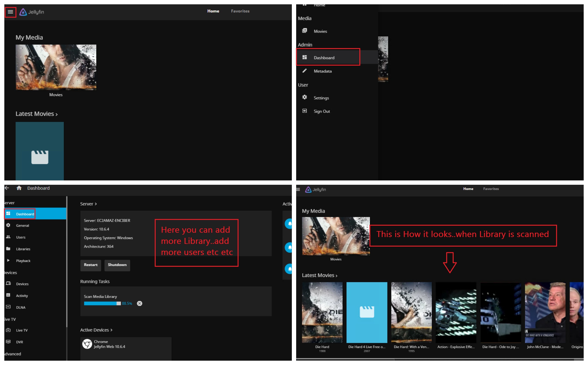Open the Movies library thumbnail in My Media
This screenshot has width=588, height=365.
(56, 67)
